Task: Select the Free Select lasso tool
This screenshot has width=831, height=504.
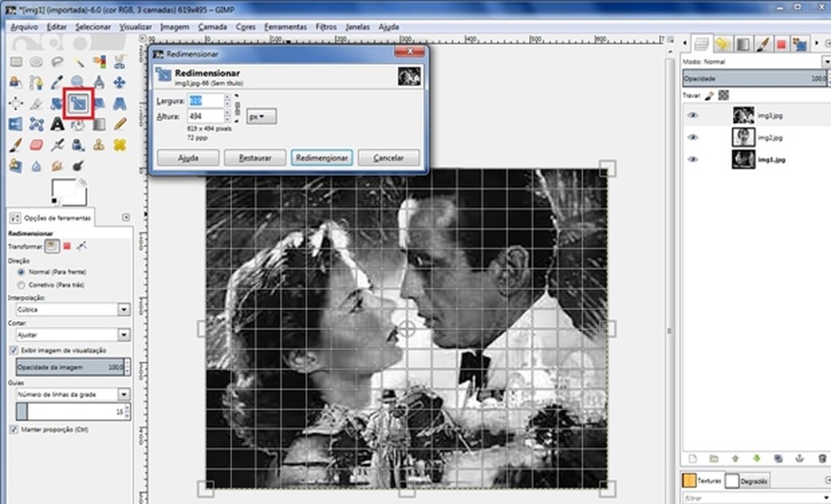Action: pyautogui.click(x=57, y=62)
